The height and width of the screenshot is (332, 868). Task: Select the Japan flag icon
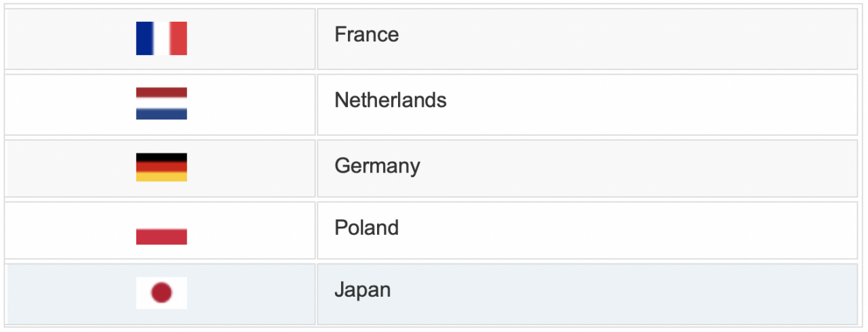click(161, 293)
